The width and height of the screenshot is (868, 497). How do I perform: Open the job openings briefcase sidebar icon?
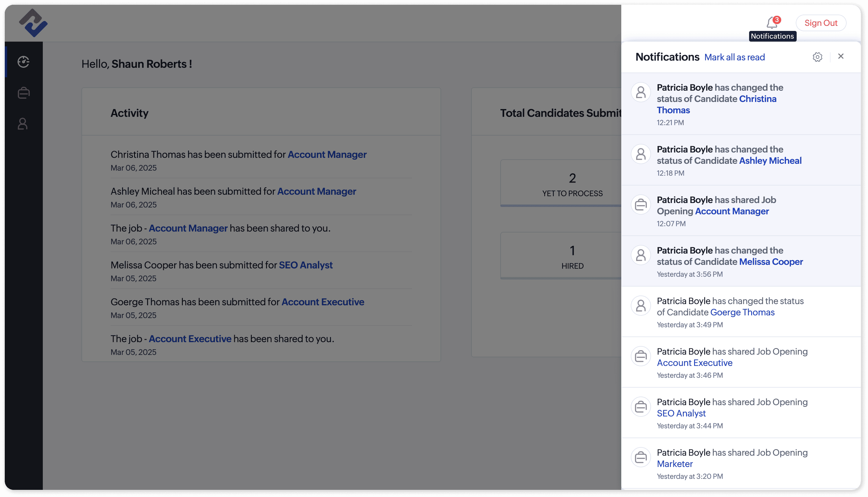click(23, 93)
